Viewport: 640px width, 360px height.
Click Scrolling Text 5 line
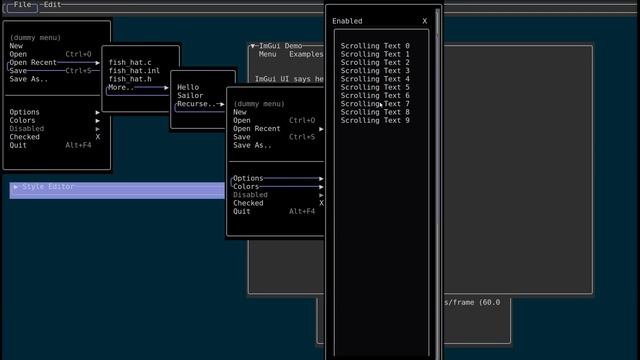tap(375, 87)
